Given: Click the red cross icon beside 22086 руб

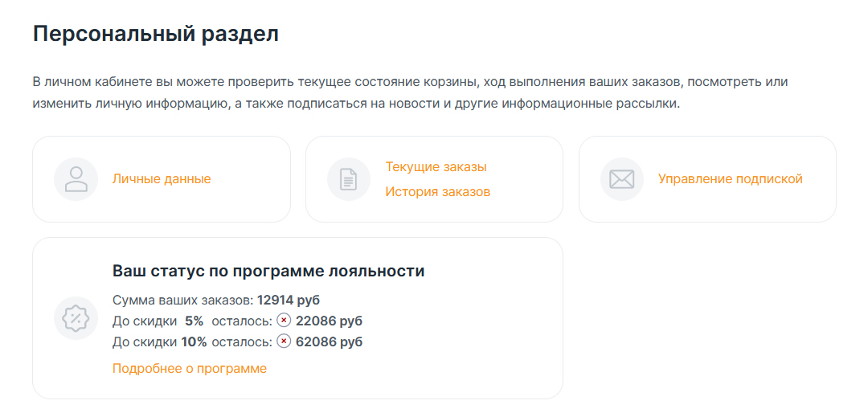Looking at the screenshot, I should click(284, 321).
